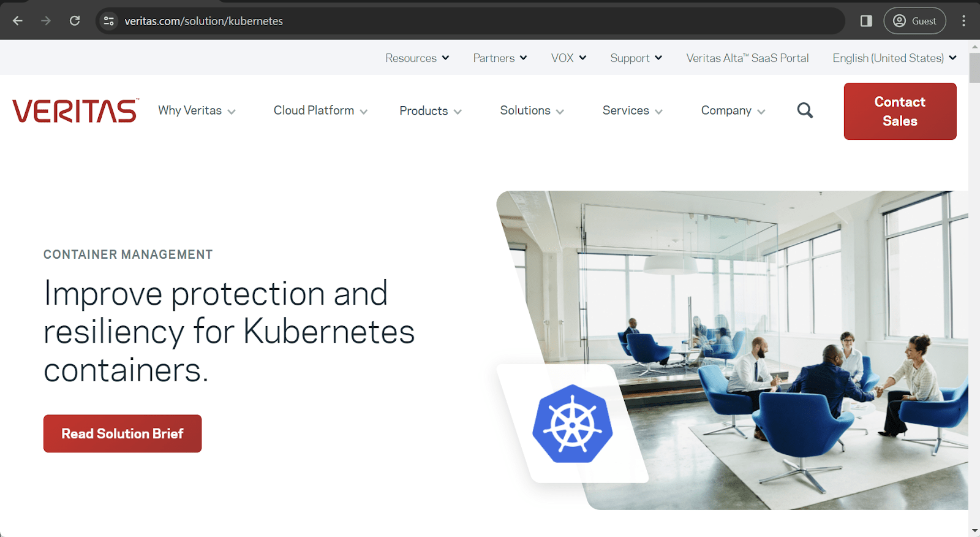Click the CONTAINER MANAGEMENT label
This screenshot has width=980, height=537.
pos(128,254)
